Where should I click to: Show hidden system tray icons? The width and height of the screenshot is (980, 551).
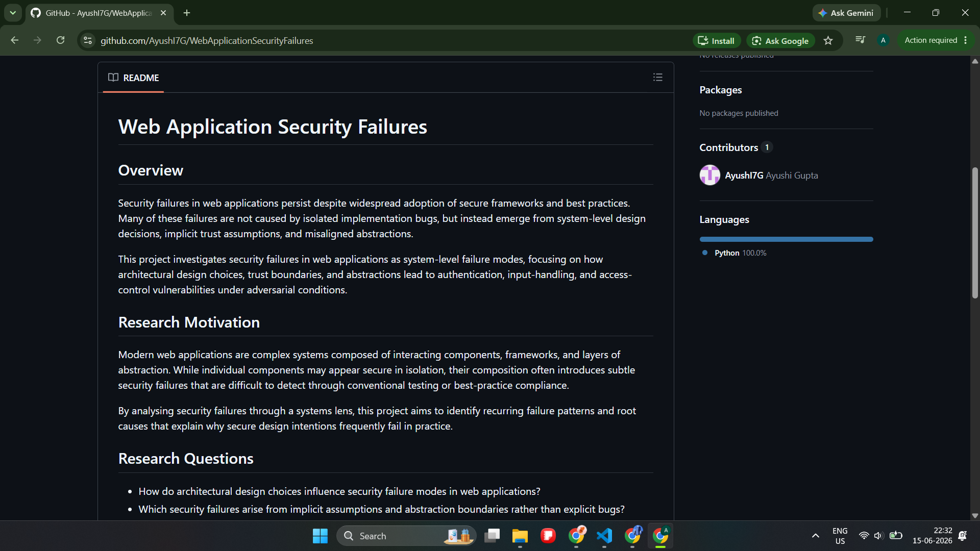[815, 536]
